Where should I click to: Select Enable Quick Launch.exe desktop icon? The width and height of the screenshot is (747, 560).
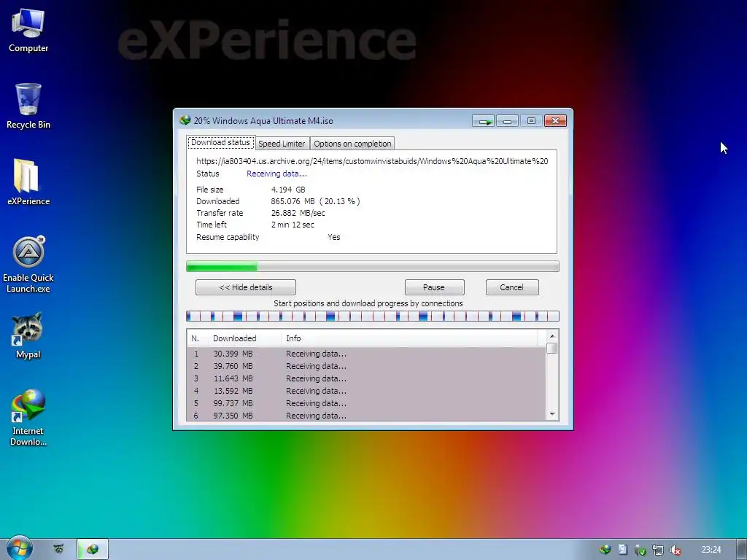click(x=28, y=264)
